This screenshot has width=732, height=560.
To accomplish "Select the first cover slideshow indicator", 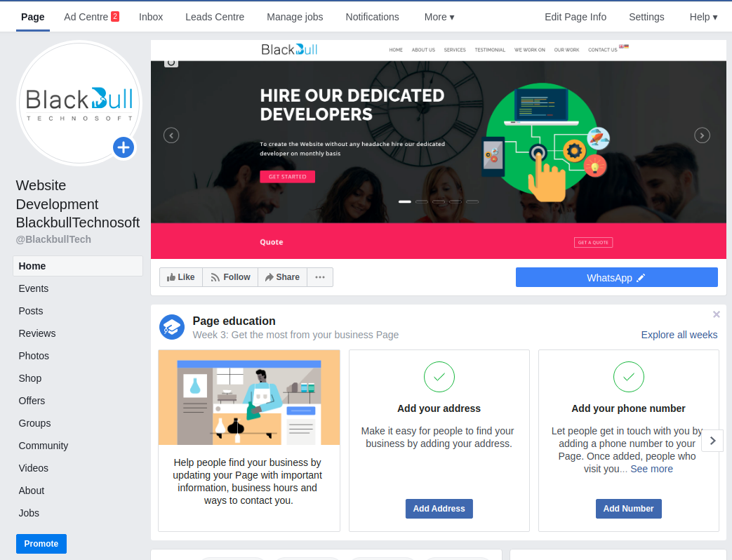I will point(405,201).
